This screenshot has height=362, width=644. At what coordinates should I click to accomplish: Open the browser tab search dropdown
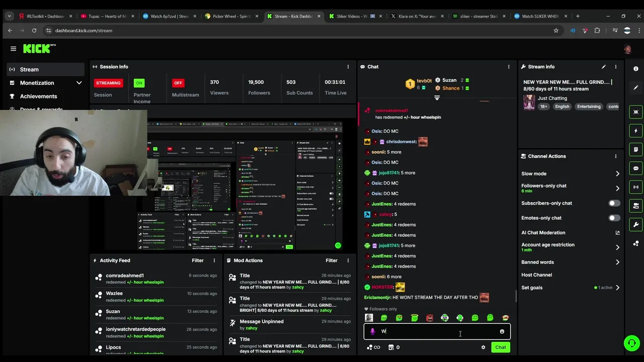pos(9,16)
